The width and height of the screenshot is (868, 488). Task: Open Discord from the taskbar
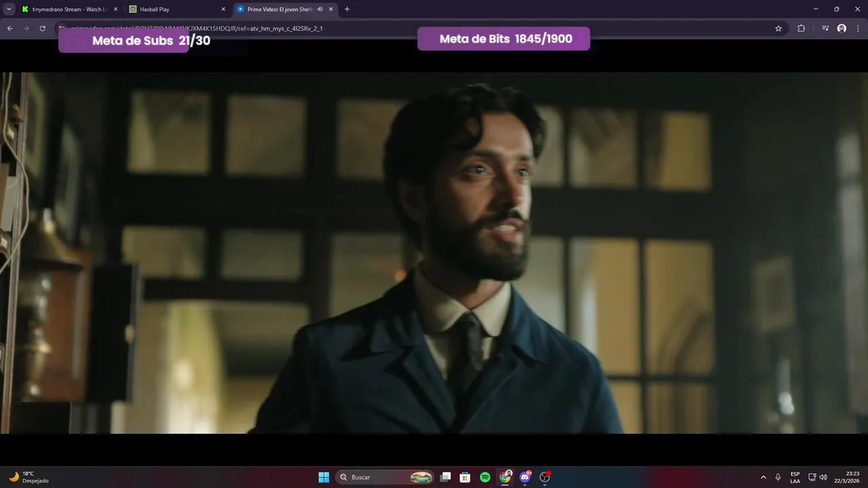coord(525,477)
